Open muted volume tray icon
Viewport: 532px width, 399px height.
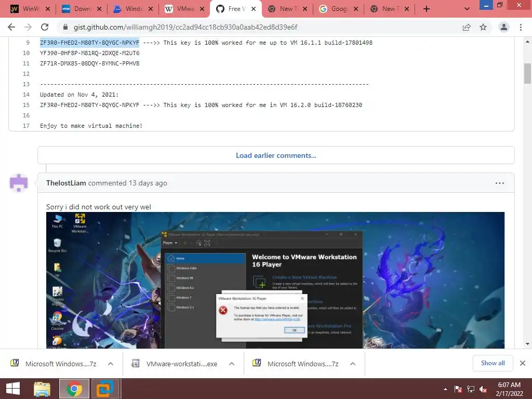click(x=483, y=389)
